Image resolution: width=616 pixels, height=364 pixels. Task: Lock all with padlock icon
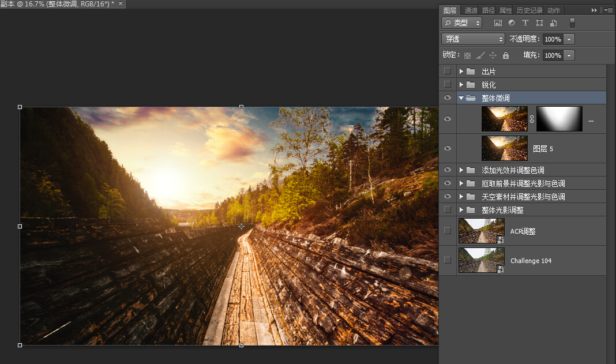[506, 55]
